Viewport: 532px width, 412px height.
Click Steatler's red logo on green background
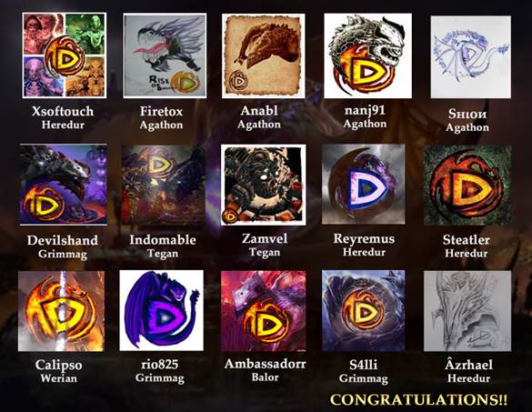coord(467,186)
